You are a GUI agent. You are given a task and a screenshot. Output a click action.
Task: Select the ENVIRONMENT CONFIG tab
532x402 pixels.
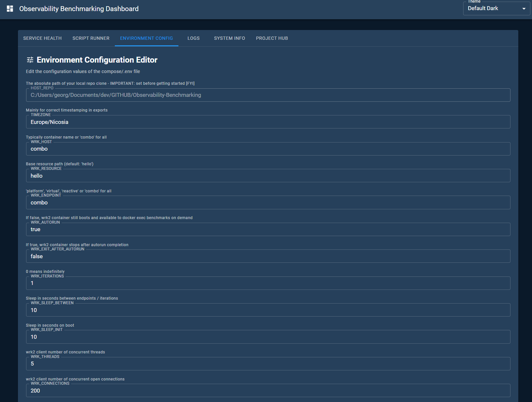click(x=146, y=38)
